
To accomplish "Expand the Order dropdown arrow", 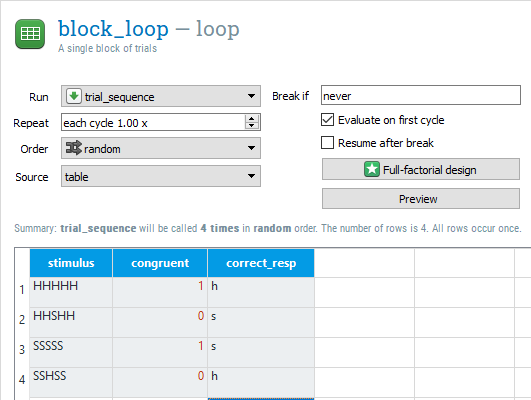I will click(x=251, y=148).
